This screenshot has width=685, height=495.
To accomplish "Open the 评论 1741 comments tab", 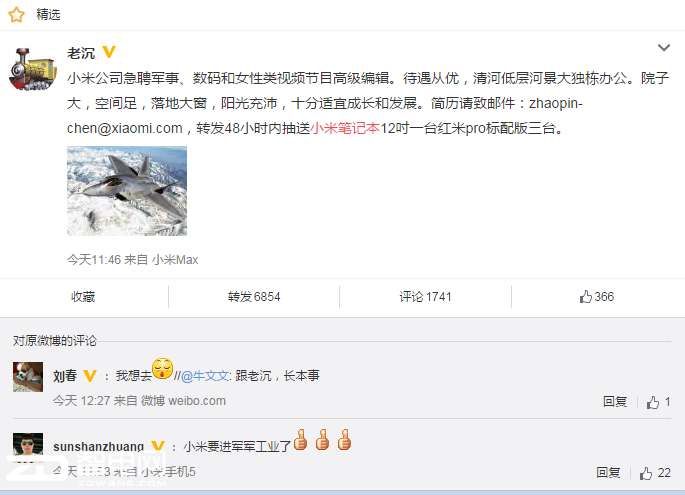I will (x=425, y=297).
